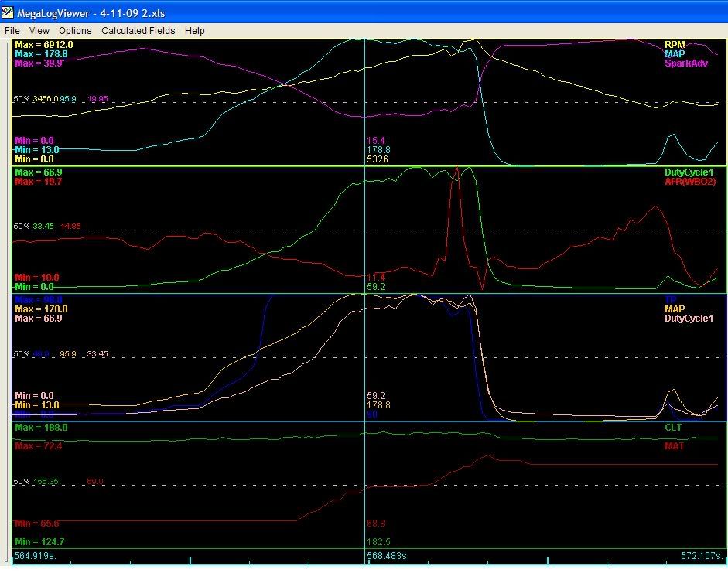Click the 'Min = 10.0' AFR value
728x573 pixels.
coord(36,278)
